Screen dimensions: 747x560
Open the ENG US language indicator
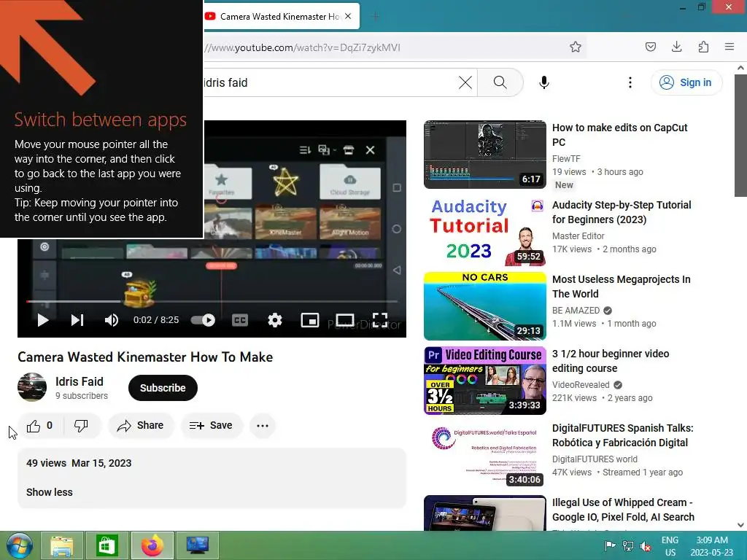click(670, 545)
